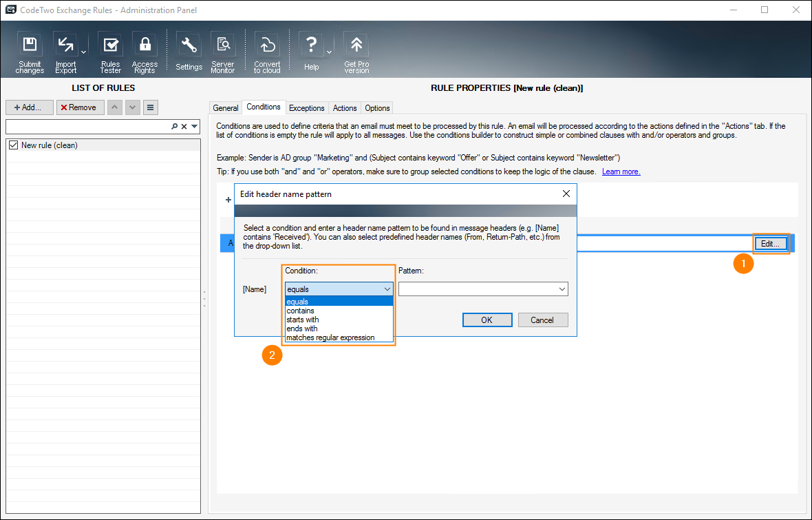The width and height of the screenshot is (812, 520).
Task: Choose 'contains' from the condition list
Action: click(339, 311)
